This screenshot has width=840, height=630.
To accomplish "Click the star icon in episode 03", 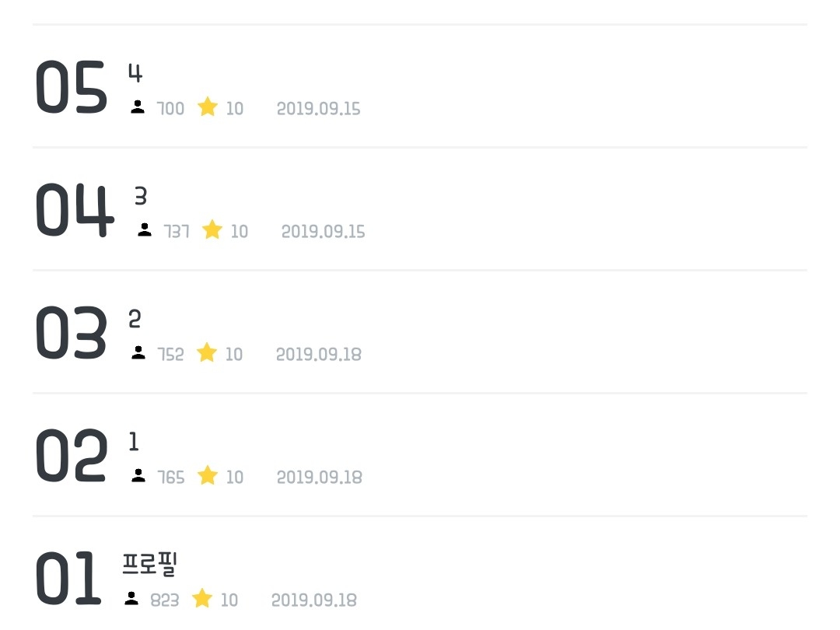I will (x=207, y=353).
